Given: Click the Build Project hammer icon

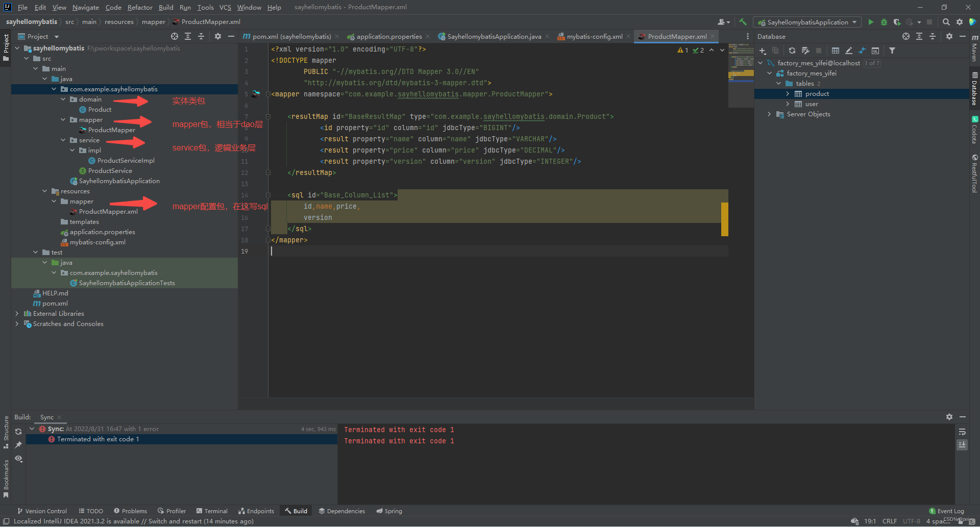Looking at the screenshot, I should point(743,22).
